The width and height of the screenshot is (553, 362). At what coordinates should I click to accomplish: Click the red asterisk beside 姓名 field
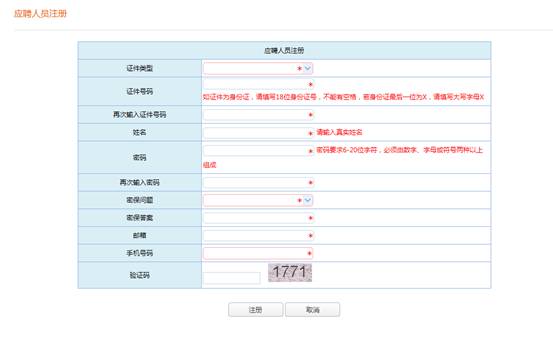[310, 133]
